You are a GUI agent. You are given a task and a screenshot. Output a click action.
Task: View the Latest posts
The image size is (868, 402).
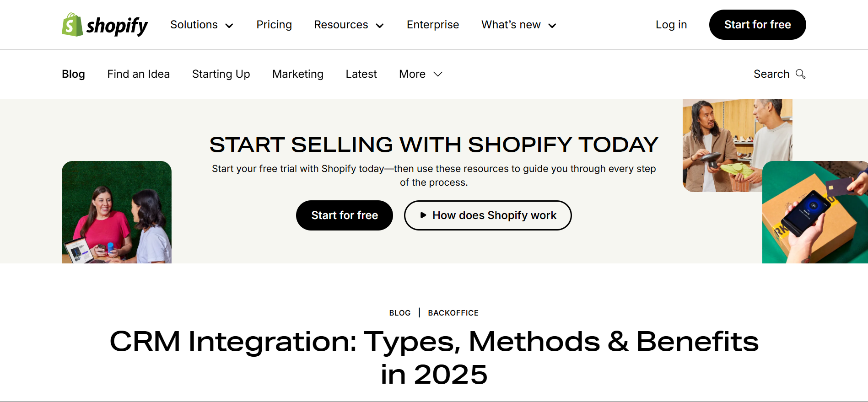[x=361, y=74]
